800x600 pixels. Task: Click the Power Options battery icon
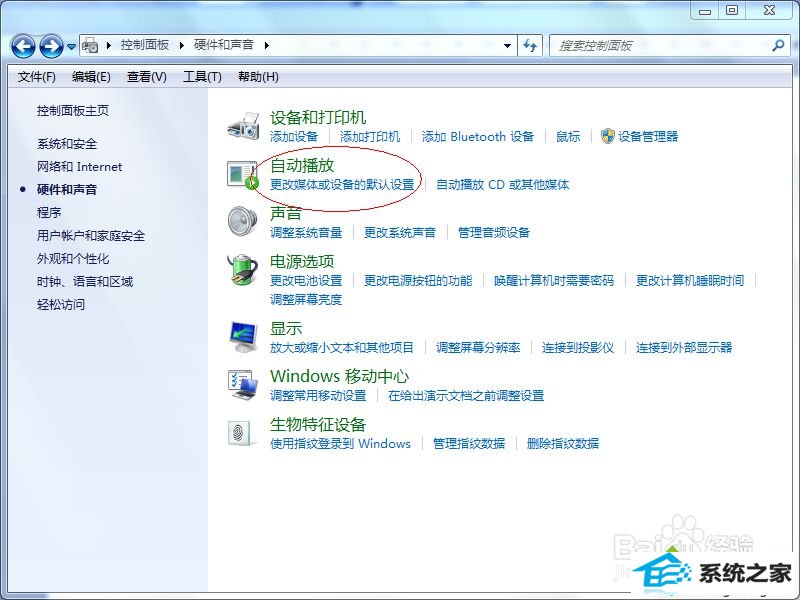243,269
